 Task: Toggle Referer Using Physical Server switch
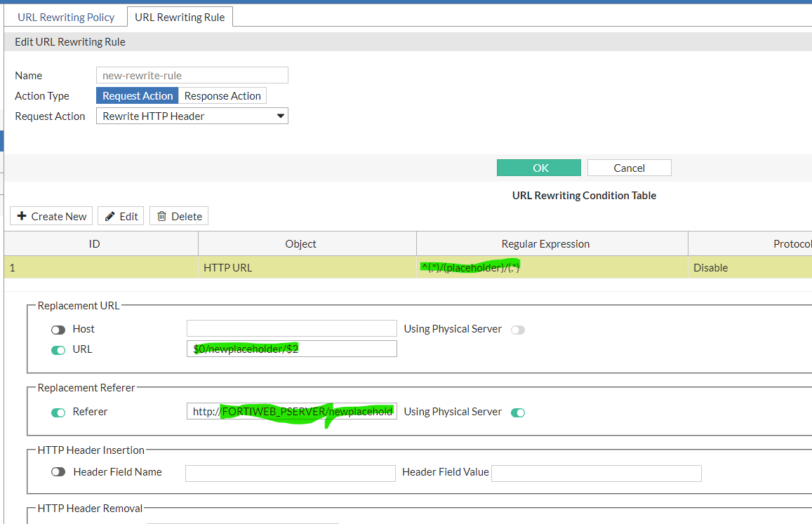[518, 412]
